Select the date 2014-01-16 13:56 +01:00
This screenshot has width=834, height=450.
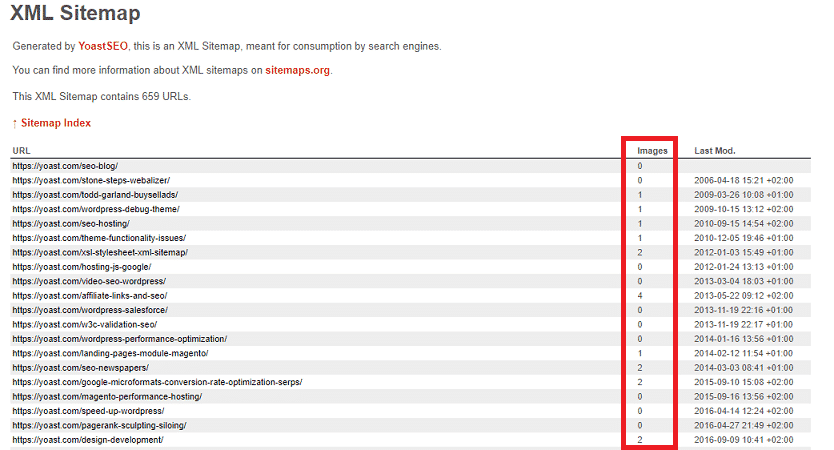pyautogui.click(x=744, y=338)
